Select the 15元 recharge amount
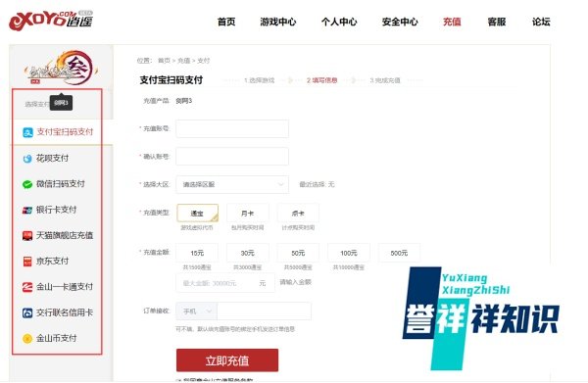Screen dimensions: 588x383 pyautogui.click(x=197, y=253)
